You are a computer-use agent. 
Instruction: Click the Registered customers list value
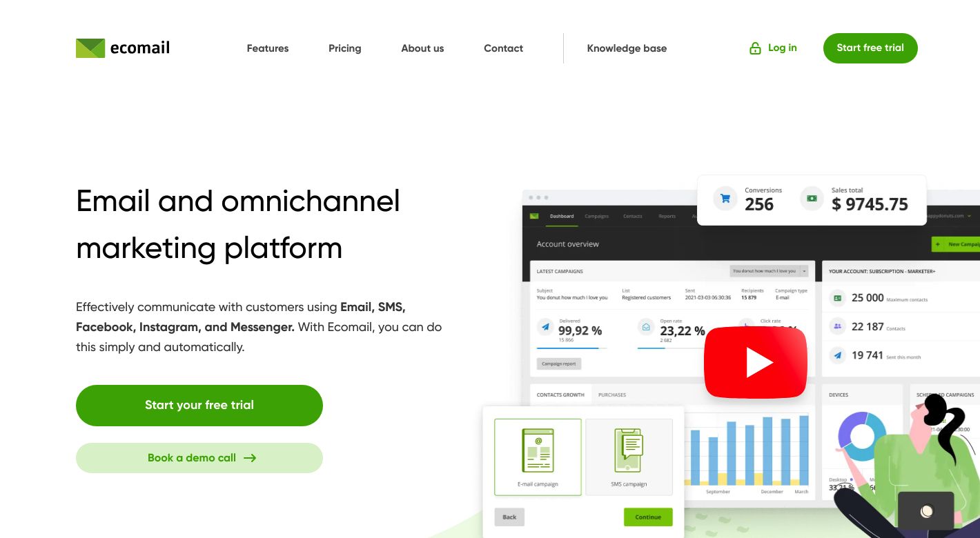(646, 298)
